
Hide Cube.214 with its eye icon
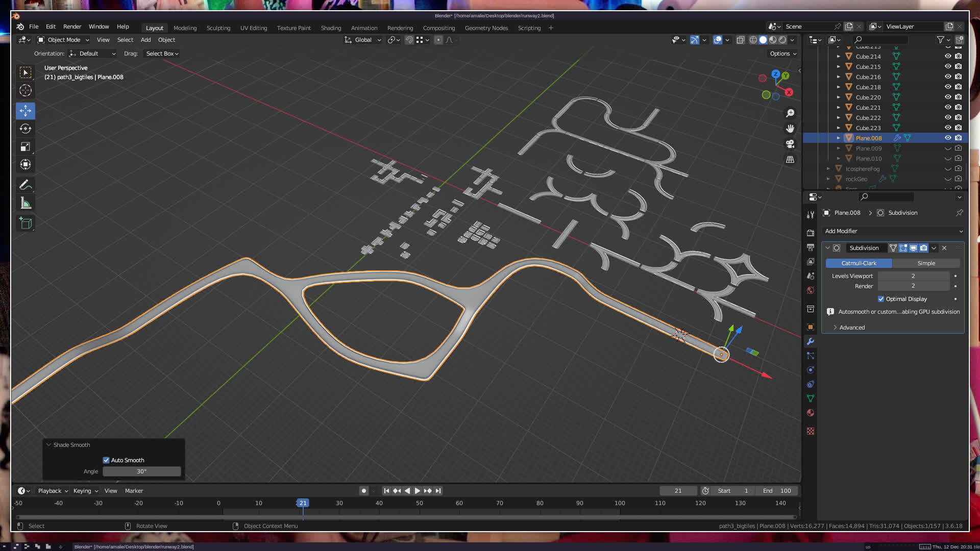click(948, 56)
